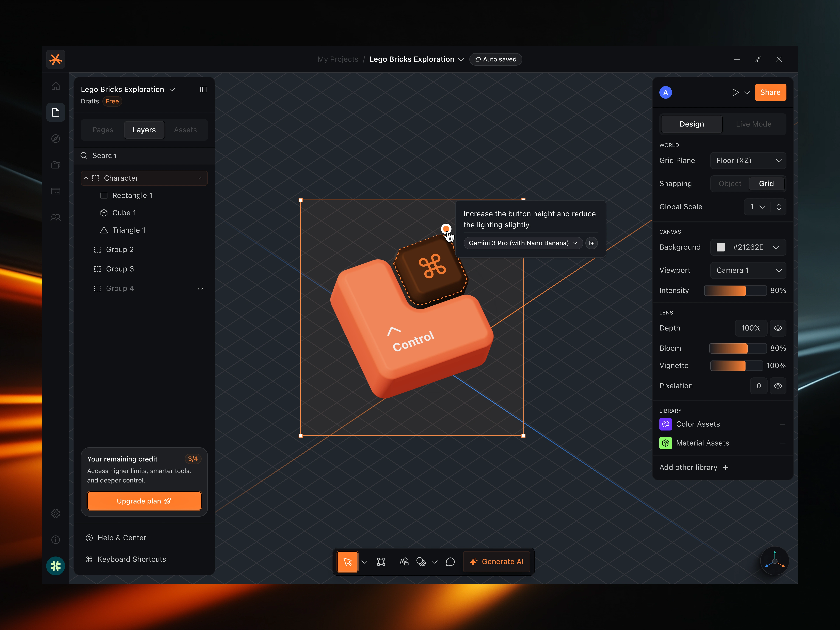840x630 pixels.
Task: Attach image in AI prompt popup
Action: (592, 243)
